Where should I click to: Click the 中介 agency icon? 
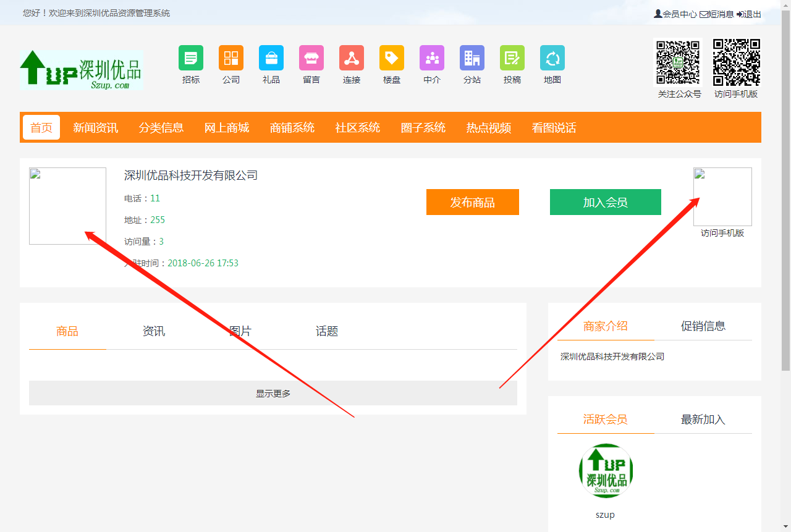432,58
